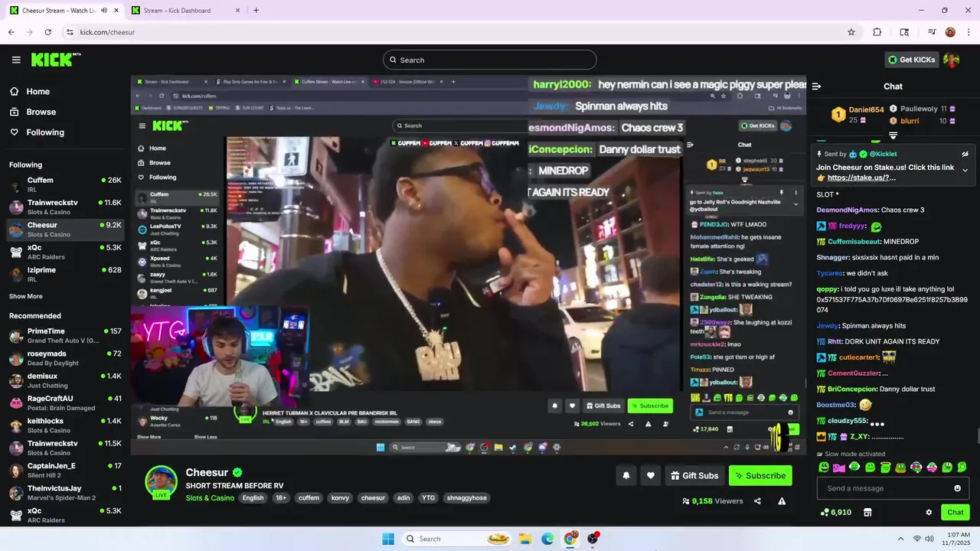980x551 pixels.
Task: Toggle the follow heart for Cheesur
Action: point(650,475)
